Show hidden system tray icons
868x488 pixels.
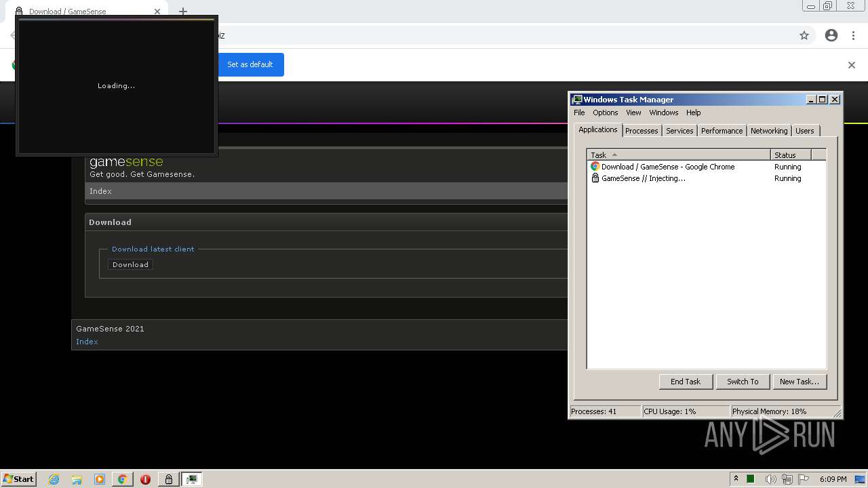736,479
